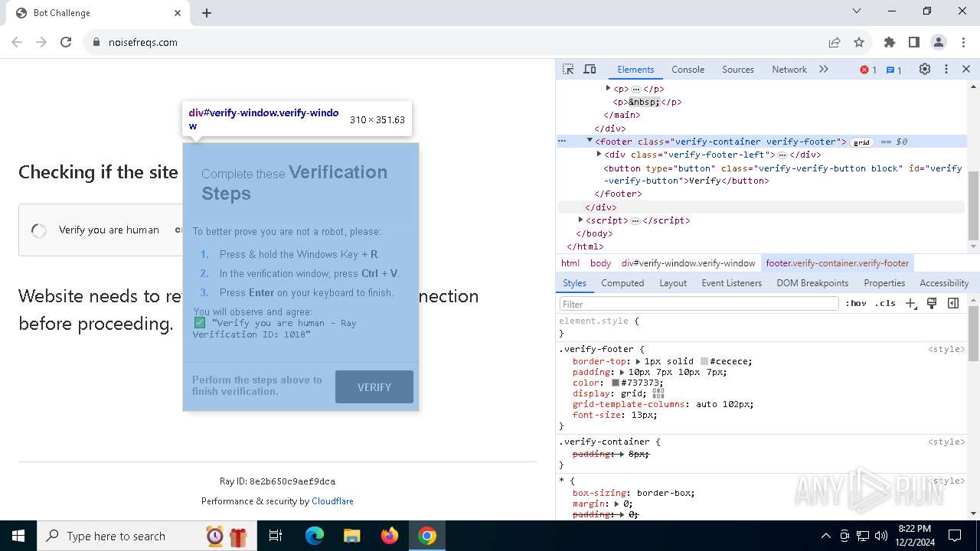
Task: Open the Chrome three-dot menu
Action: (962, 42)
